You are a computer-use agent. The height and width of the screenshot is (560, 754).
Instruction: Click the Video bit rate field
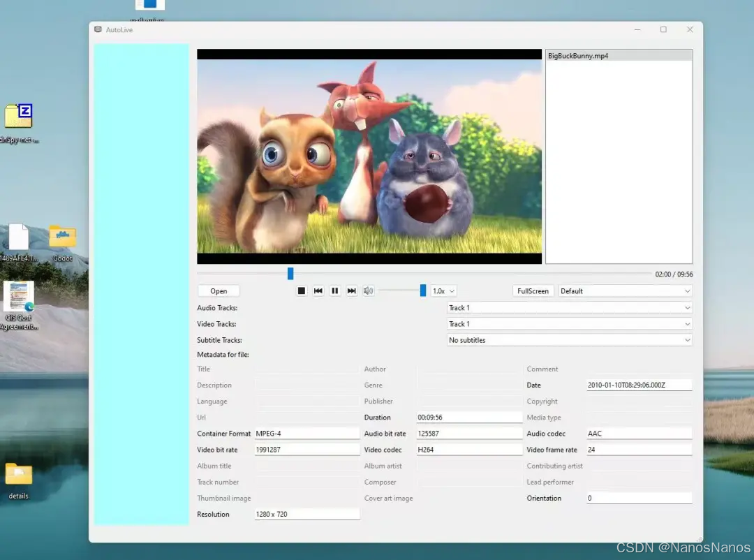point(307,450)
